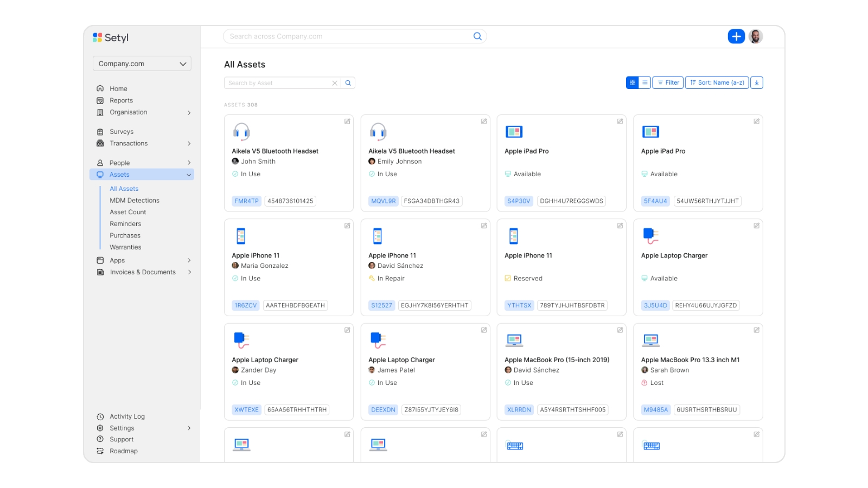Viewport: 868px width, 488px height.
Task: Go to the Reports page
Action: [x=121, y=100]
